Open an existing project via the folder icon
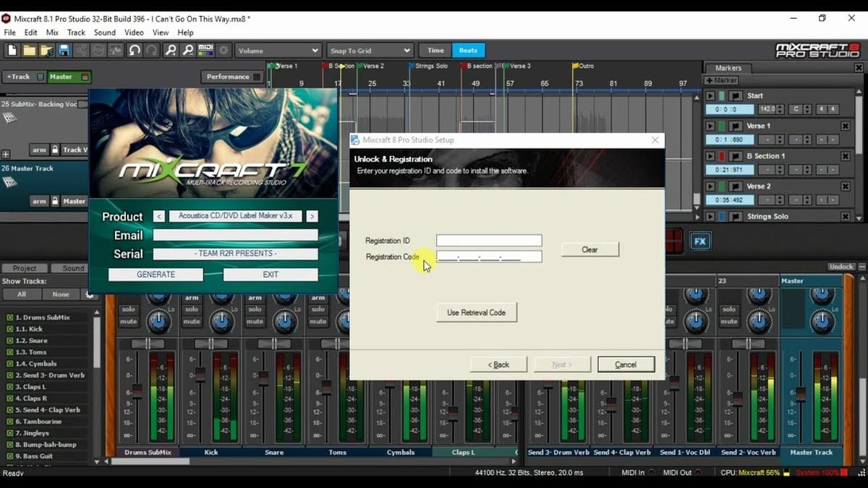Viewport: 868px width, 488px height. click(29, 50)
